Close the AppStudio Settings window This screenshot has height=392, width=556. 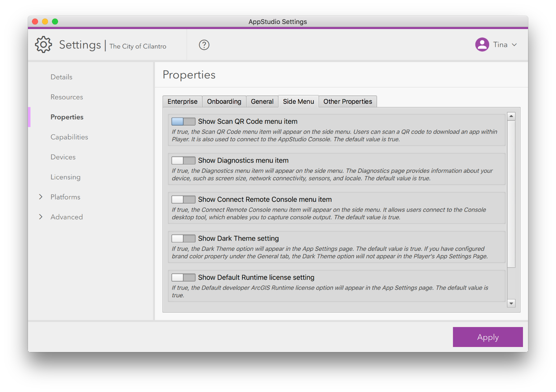[x=35, y=21]
